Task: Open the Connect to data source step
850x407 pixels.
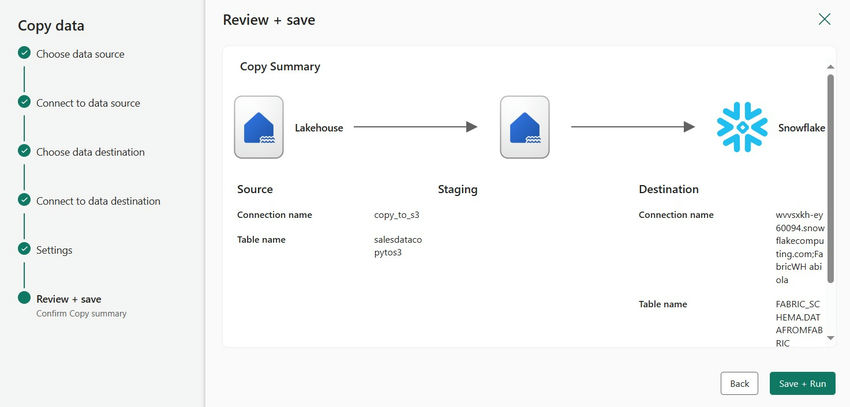Action: pyautogui.click(x=88, y=103)
